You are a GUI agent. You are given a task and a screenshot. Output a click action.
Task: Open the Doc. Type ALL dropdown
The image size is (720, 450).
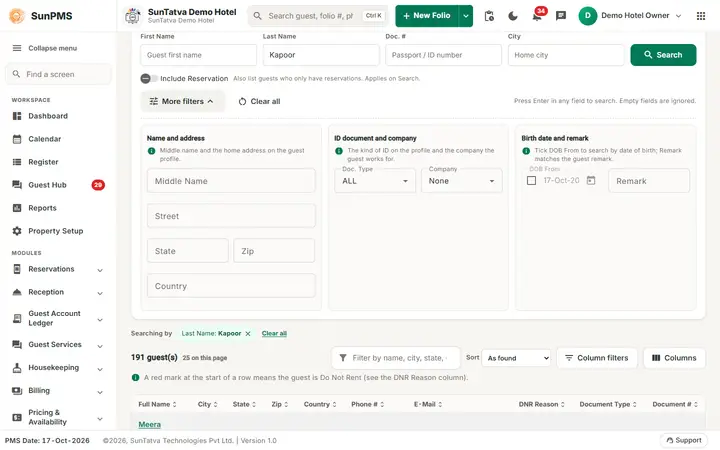pyautogui.click(x=375, y=181)
